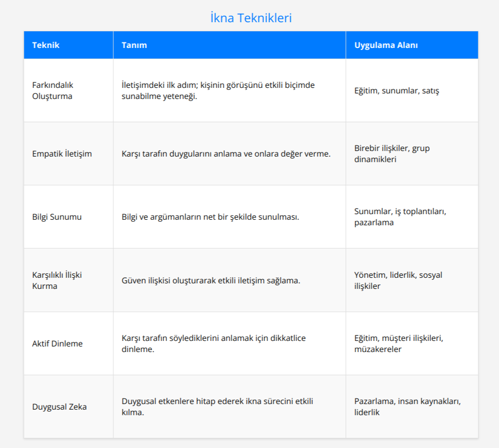The width and height of the screenshot is (499, 448).
Task: Click the Eğitim, sunumlar, satış cell
Action: (397, 91)
